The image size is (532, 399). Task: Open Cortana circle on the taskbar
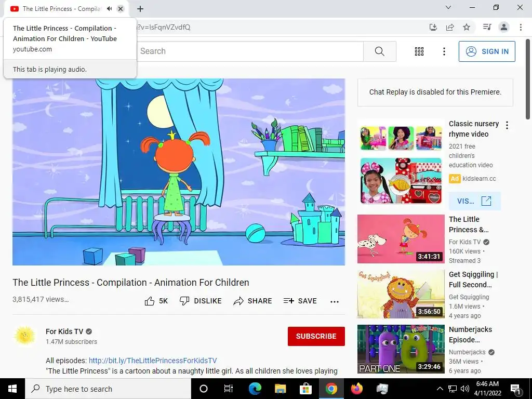(203, 389)
